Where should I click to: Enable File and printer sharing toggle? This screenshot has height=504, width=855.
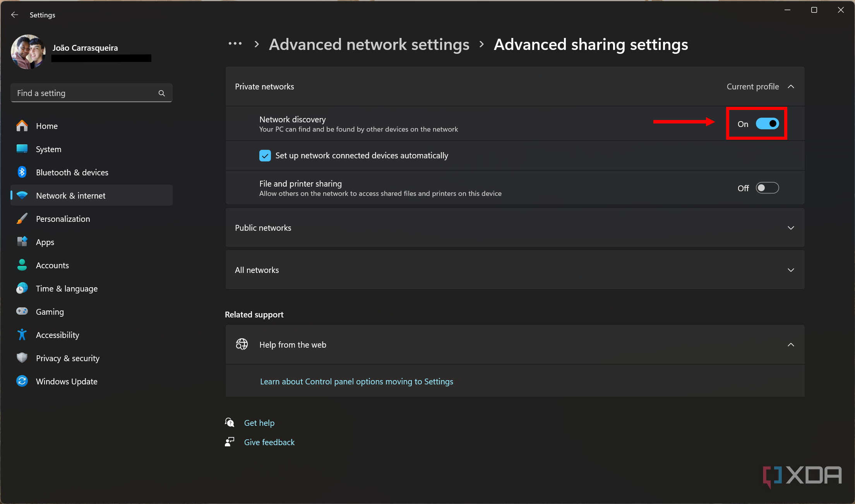click(x=767, y=188)
